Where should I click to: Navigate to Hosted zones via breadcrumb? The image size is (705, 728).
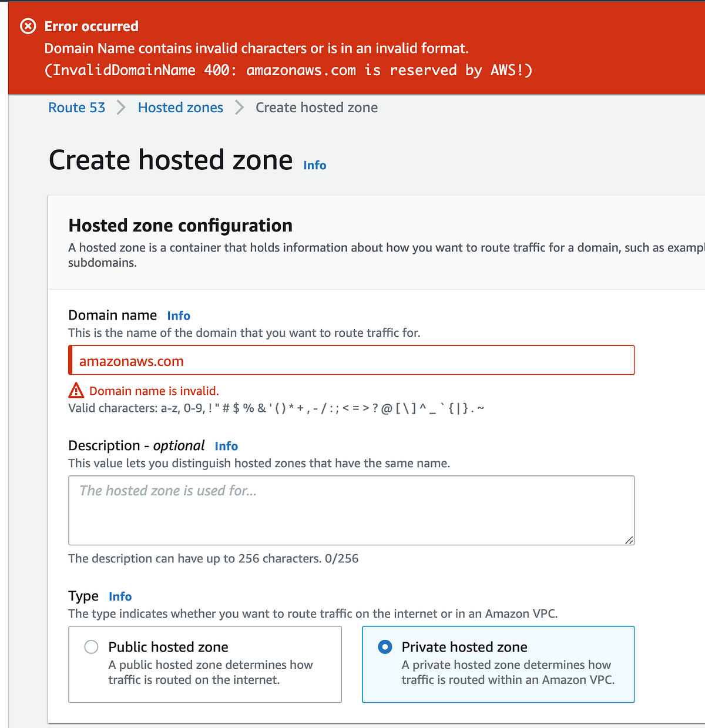point(180,108)
